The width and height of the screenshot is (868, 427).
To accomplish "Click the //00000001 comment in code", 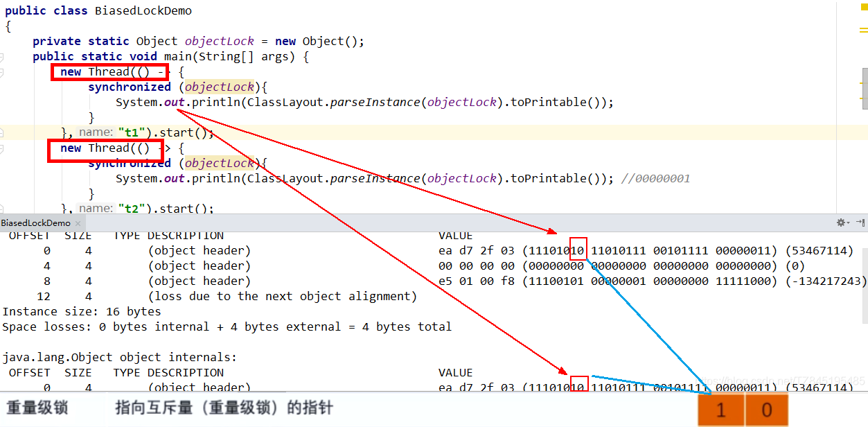I will 655,179.
